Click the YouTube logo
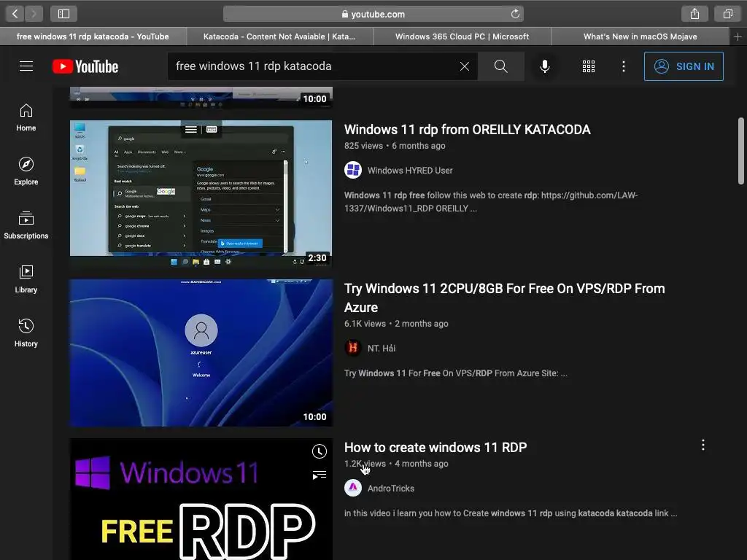The image size is (747, 560). tap(85, 66)
